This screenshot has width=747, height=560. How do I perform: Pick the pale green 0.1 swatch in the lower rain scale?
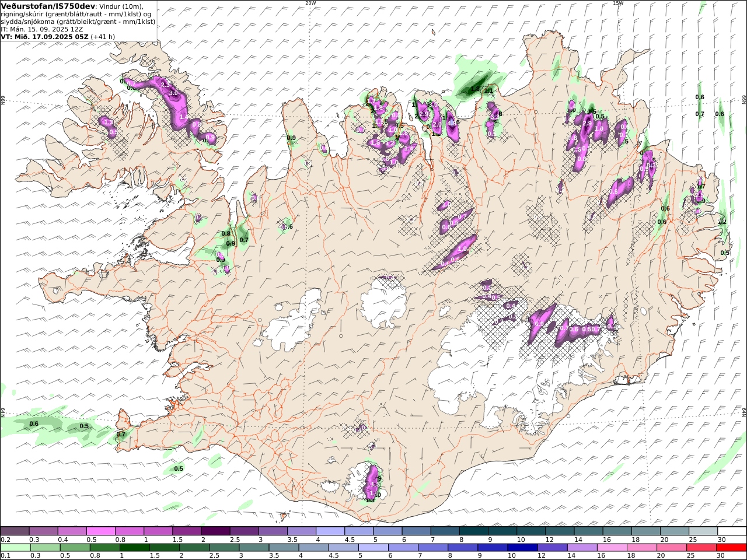coord(16,547)
